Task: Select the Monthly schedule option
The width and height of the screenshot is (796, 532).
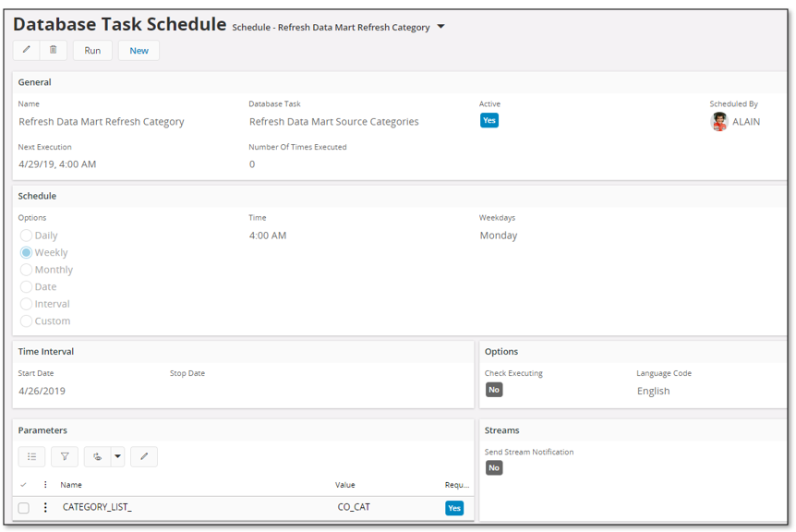Action: (x=26, y=270)
